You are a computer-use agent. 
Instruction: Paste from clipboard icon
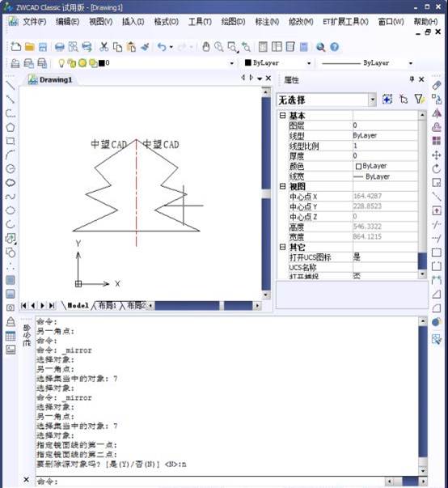(131, 47)
